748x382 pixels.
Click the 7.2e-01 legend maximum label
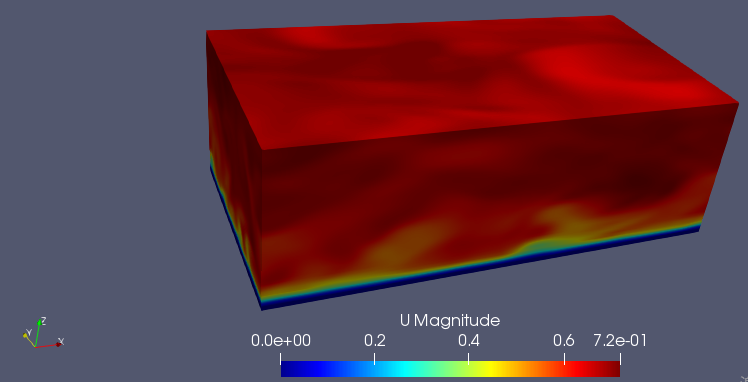click(x=620, y=341)
